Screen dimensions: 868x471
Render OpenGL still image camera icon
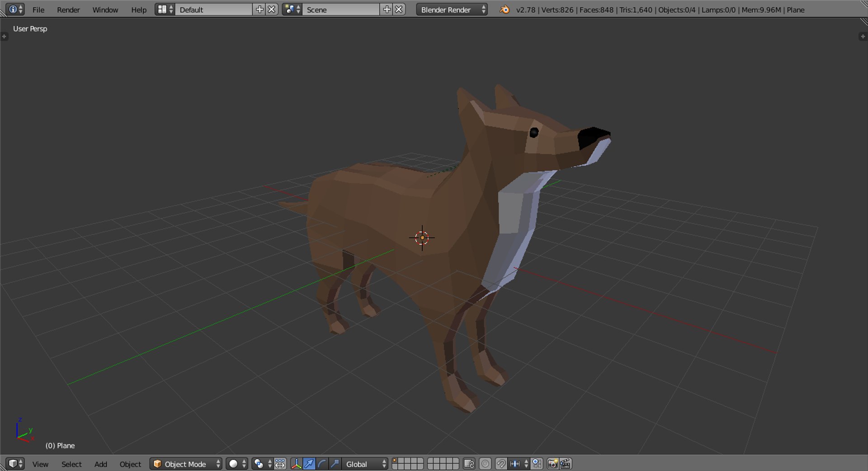click(552, 464)
